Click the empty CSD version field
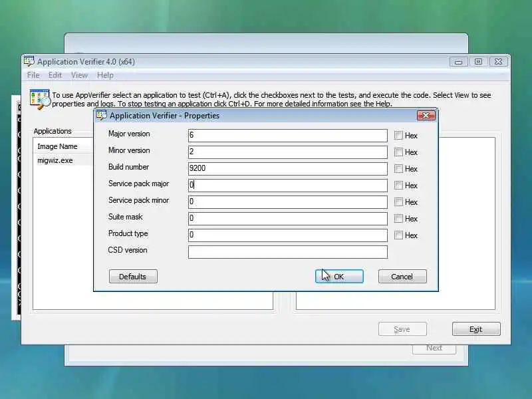 pos(288,252)
